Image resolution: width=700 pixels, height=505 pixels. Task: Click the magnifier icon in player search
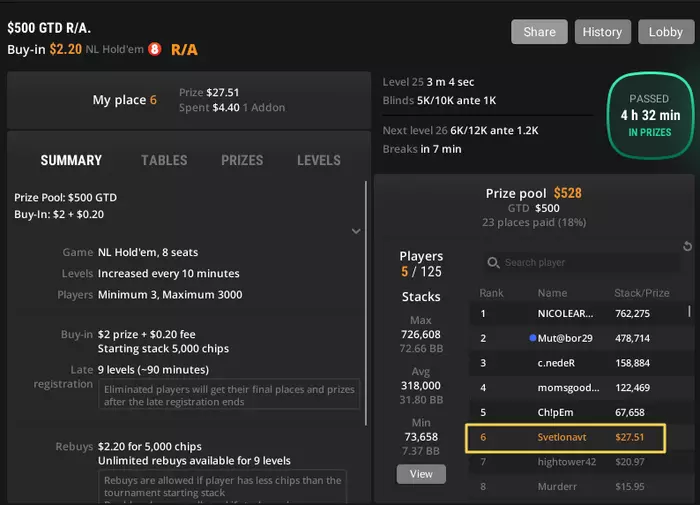coord(493,263)
